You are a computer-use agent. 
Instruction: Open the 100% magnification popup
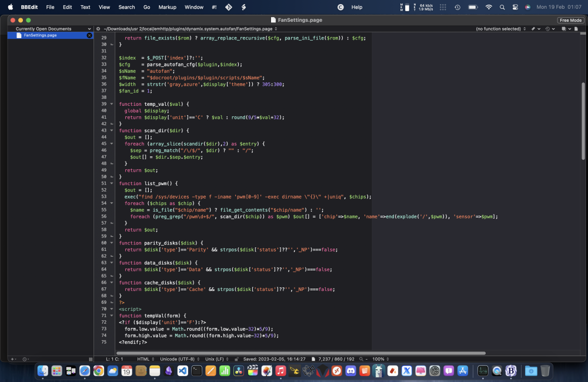[380, 359]
